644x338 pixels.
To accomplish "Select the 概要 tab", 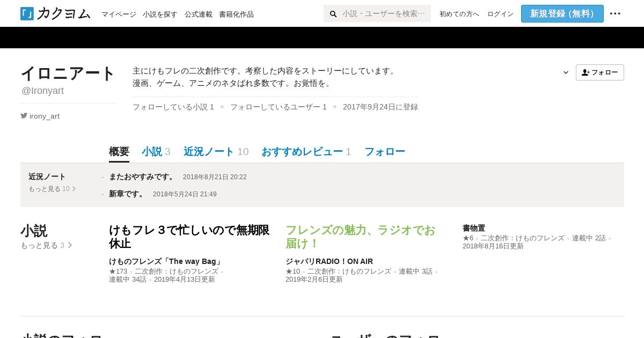I will pyautogui.click(x=119, y=152).
